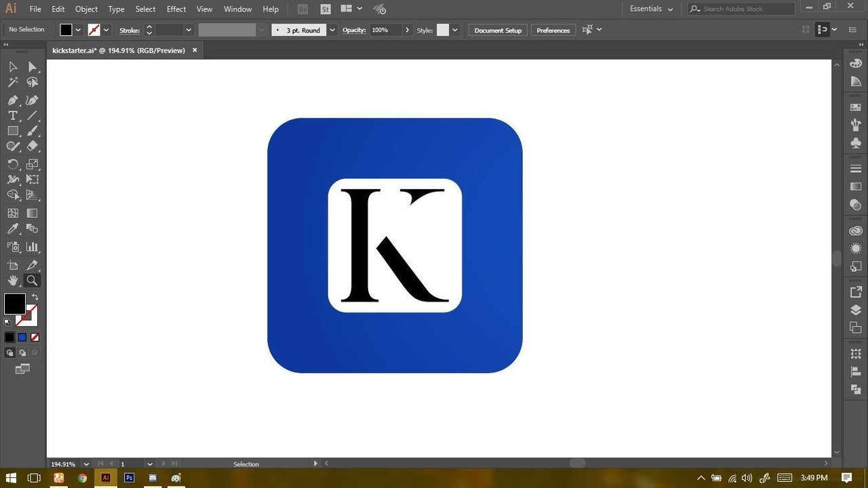The width and height of the screenshot is (868, 488).
Task: Select the Curvature tool
Action: tap(32, 100)
